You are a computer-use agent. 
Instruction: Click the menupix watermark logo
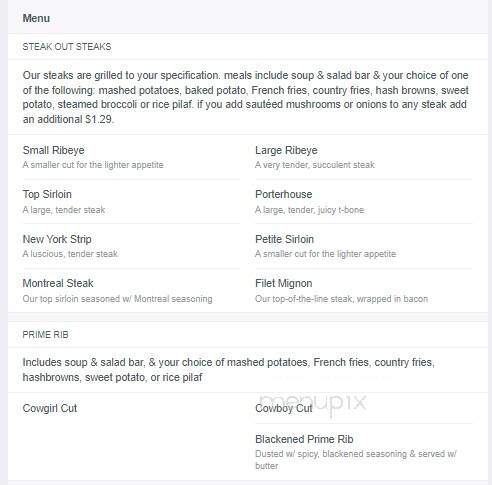[x=313, y=403]
